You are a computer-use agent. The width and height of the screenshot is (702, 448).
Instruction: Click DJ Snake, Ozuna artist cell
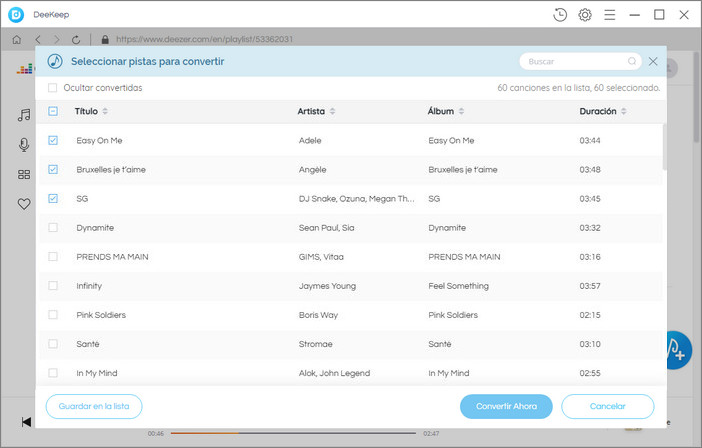tap(357, 199)
